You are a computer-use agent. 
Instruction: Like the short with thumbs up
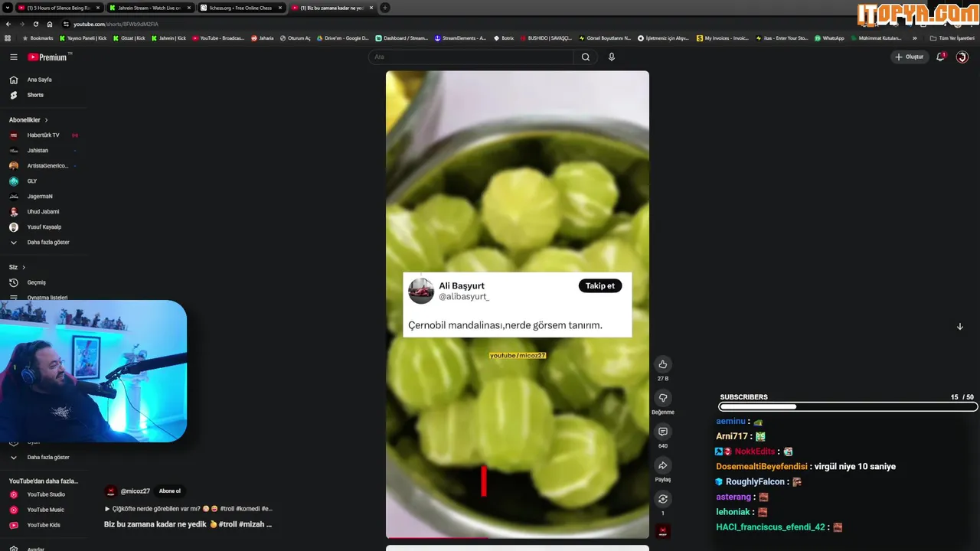[x=663, y=364]
